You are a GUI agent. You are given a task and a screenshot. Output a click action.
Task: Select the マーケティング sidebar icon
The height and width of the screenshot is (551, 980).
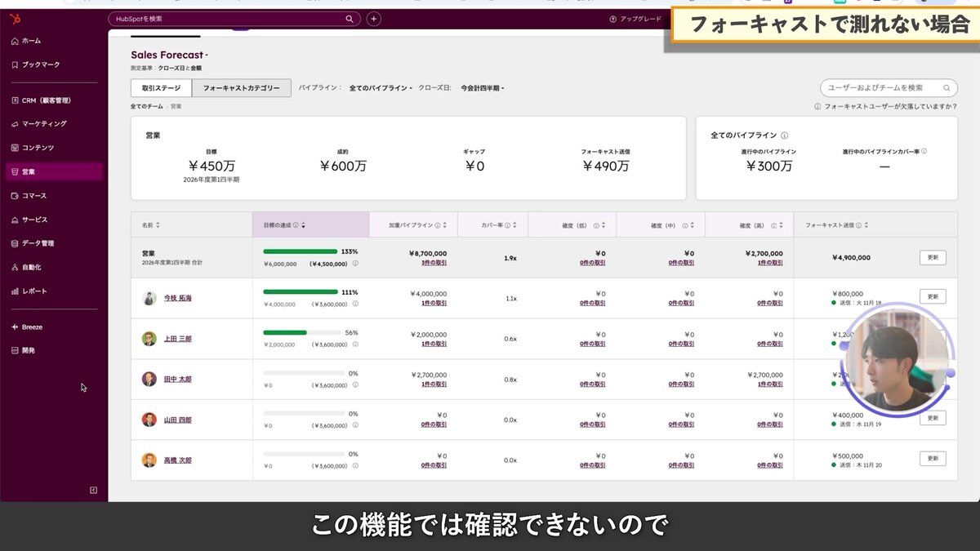click(42, 123)
